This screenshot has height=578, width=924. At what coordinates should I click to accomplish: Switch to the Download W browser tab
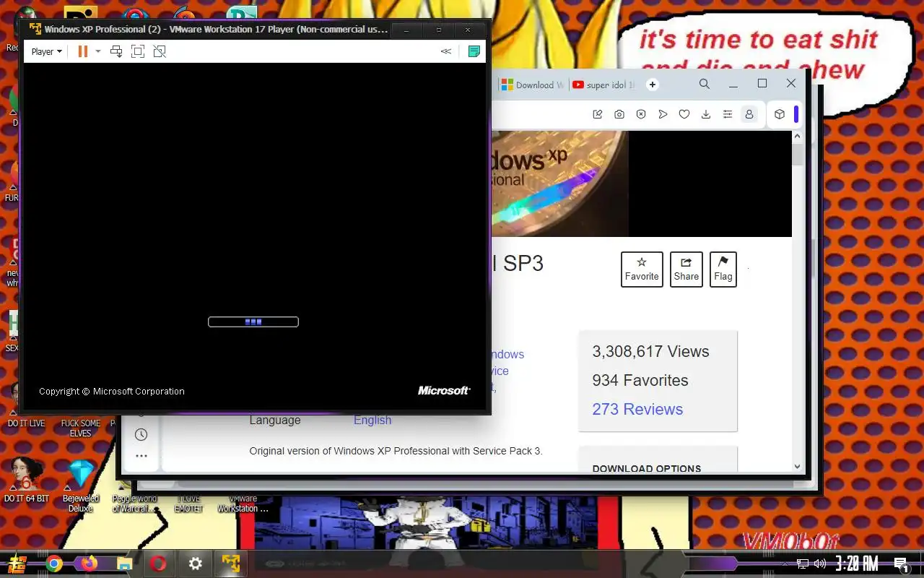[533, 85]
